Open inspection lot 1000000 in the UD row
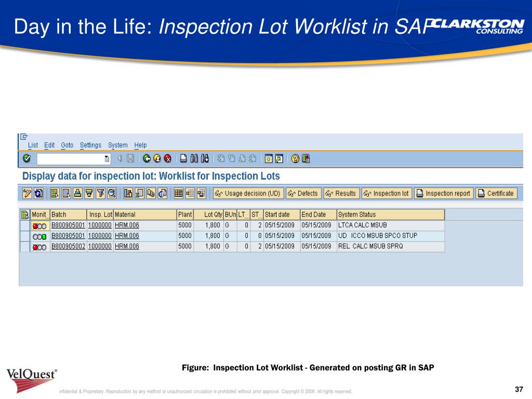This screenshot has height=399, width=532. pos(100,236)
